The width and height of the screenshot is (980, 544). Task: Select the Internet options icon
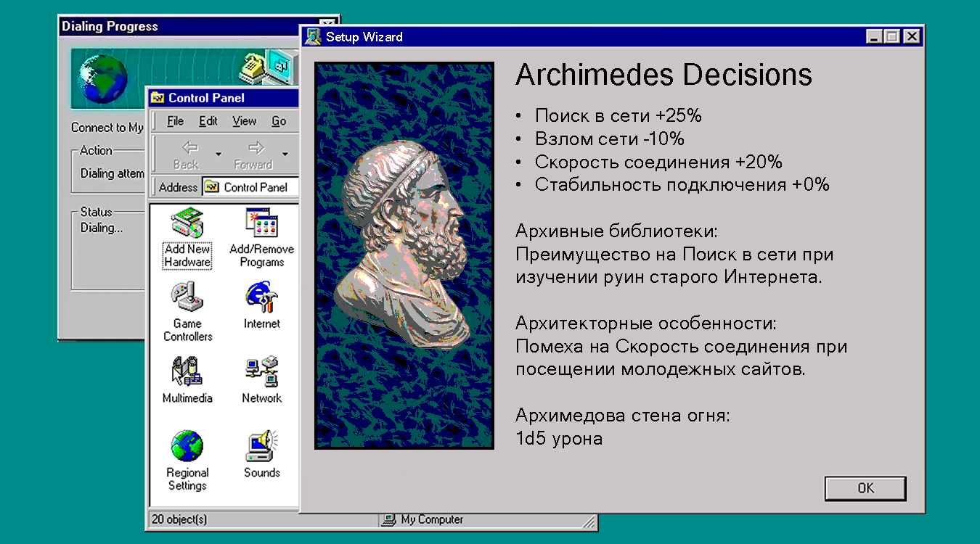click(261, 297)
